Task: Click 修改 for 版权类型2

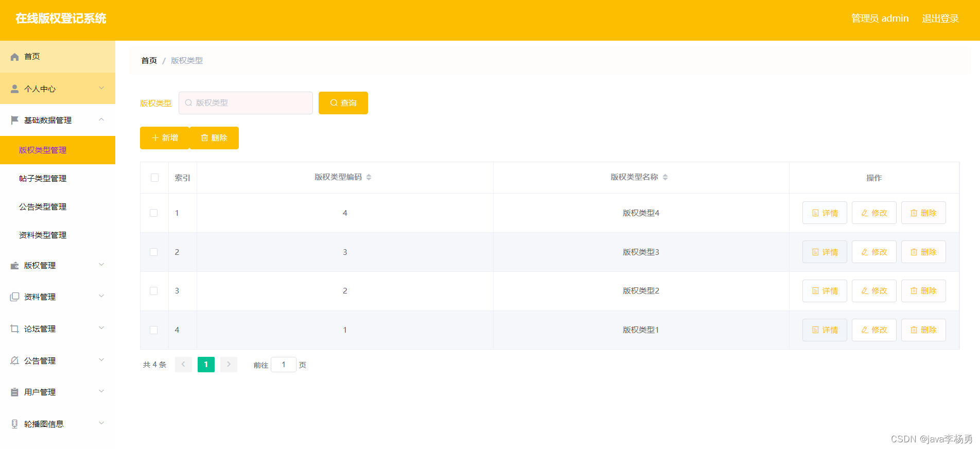Action: pyautogui.click(x=874, y=291)
